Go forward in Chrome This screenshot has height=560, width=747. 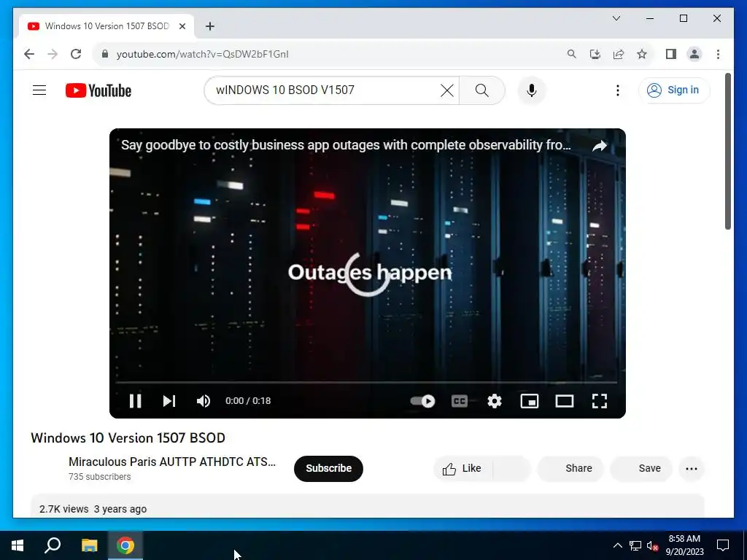pos(53,54)
